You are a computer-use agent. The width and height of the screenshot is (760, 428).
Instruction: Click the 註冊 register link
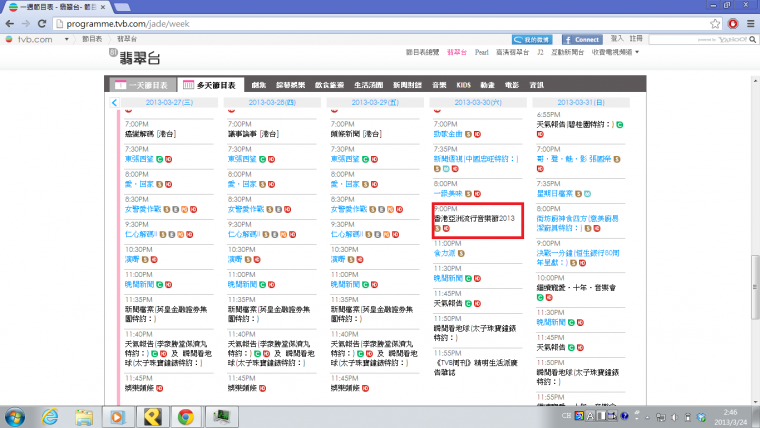pyautogui.click(x=636, y=39)
